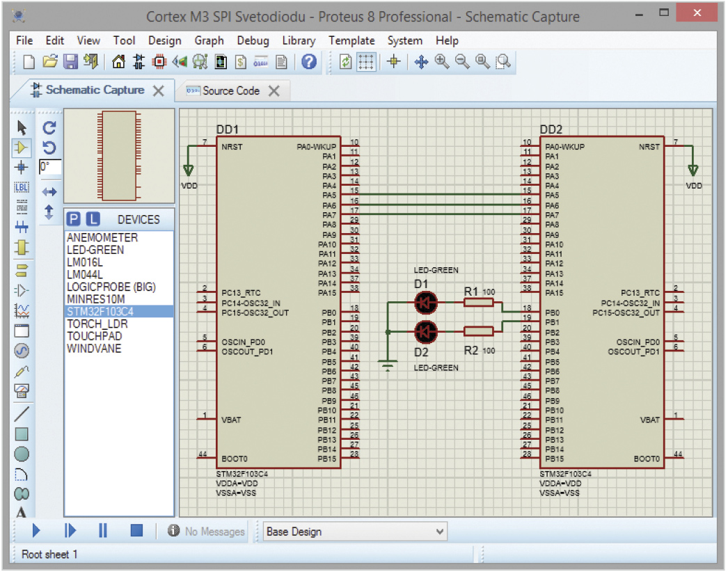Select the Generator mode tool

[x=22, y=351]
